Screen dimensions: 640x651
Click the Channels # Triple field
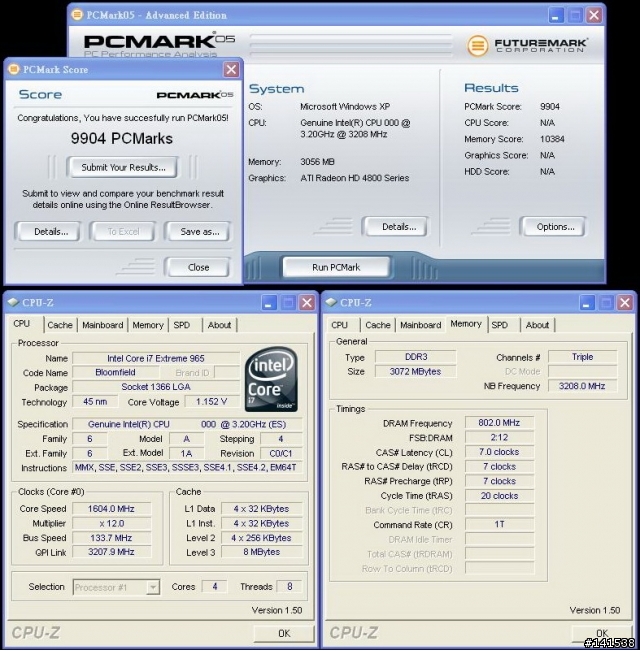582,357
